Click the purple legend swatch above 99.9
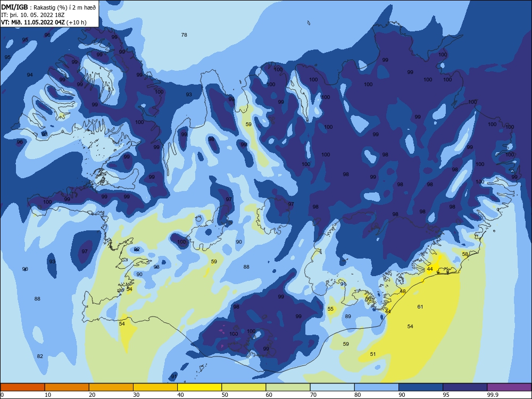 509,387
